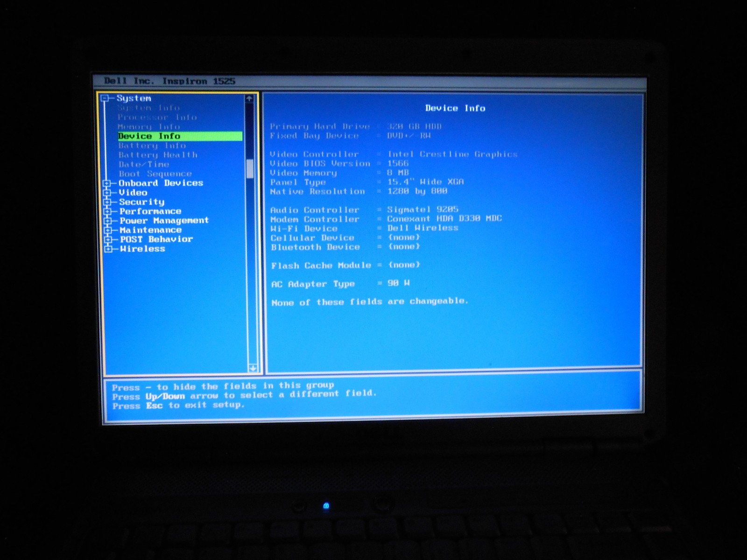Click the Panel Type 15.4" Wide XGA value
747x560 pixels.
point(425,182)
